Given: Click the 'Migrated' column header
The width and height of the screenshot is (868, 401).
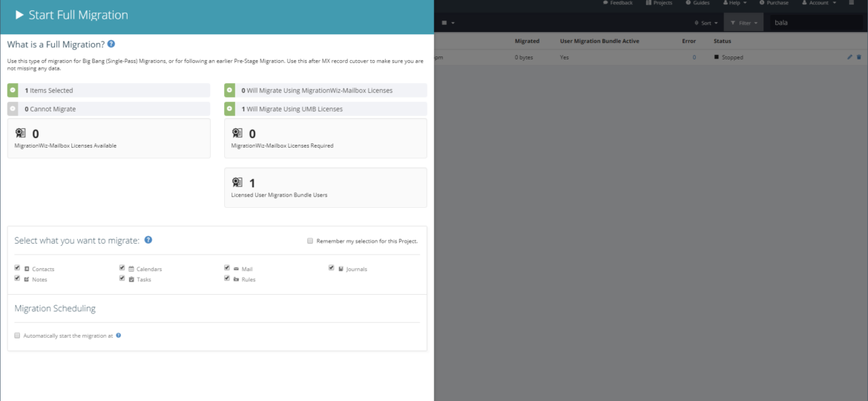Looking at the screenshot, I should point(527,41).
